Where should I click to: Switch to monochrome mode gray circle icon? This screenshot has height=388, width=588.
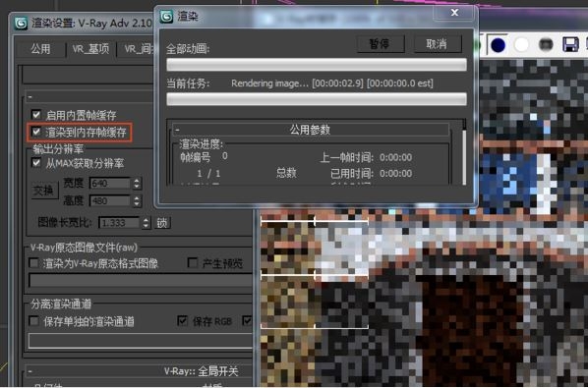point(546,45)
